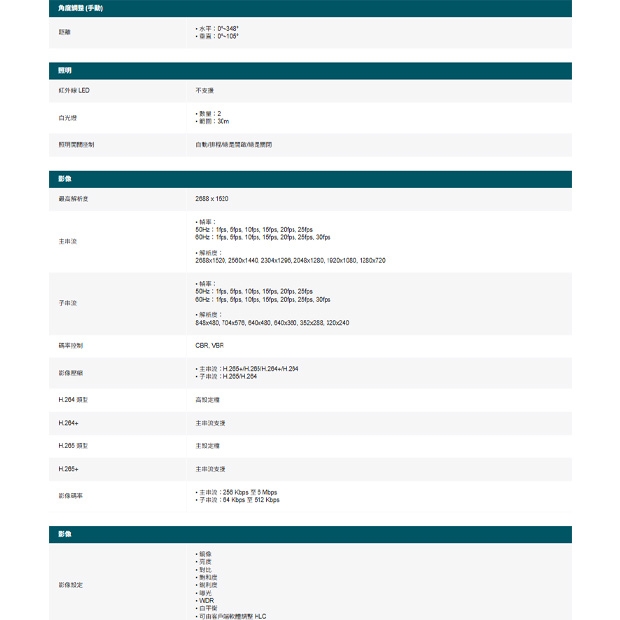Click the 最高解析度 label
The height and width of the screenshot is (620, 620).
(73, 199)
